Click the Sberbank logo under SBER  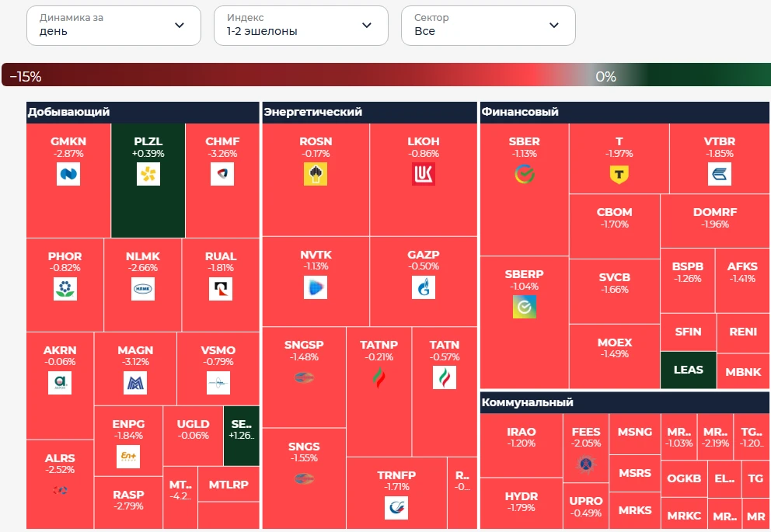coord(524,174)
